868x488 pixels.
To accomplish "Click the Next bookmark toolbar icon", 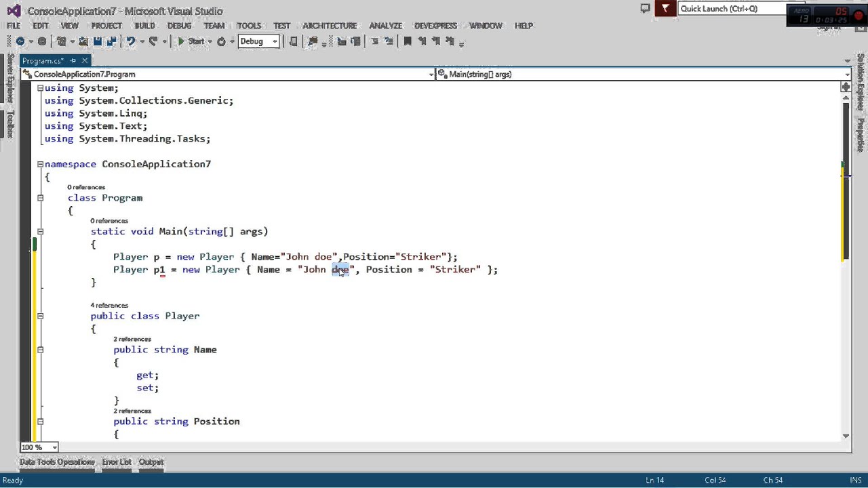I will tap(435, 41).
